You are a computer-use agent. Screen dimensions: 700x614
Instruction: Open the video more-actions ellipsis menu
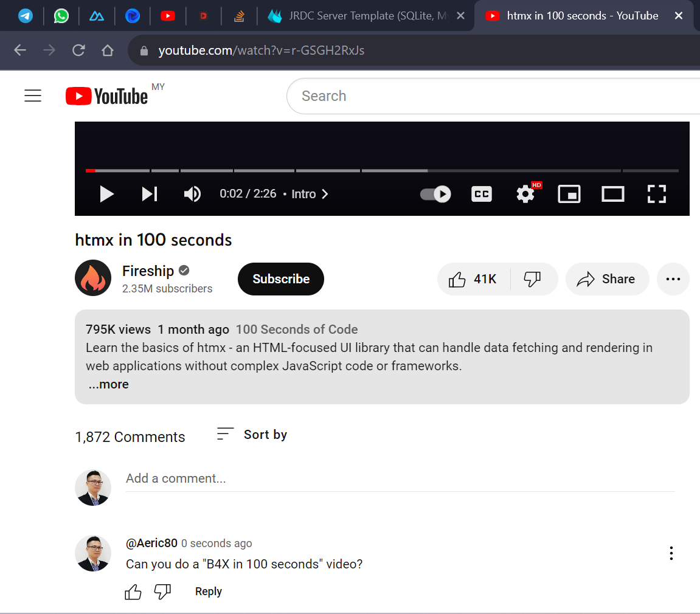click(x=673, y=279)
